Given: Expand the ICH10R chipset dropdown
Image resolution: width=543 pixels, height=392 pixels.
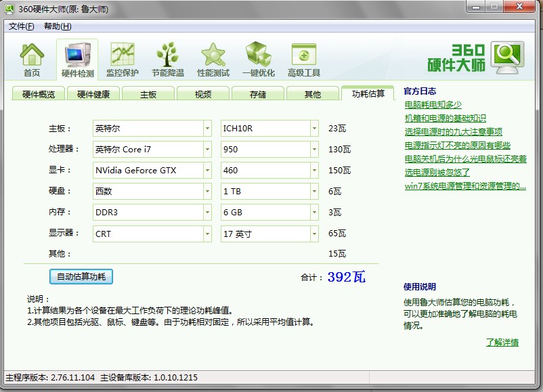Looking at the screenshot, I should pos(314,129).
